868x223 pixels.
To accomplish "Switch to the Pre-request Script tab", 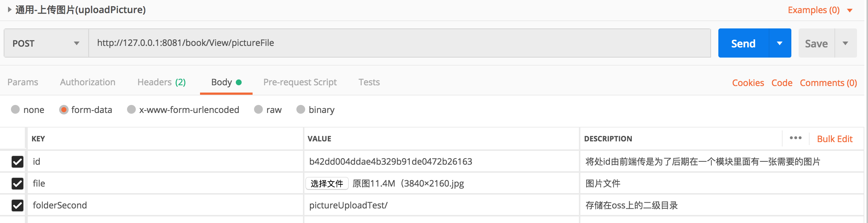I will pyautogui.click(x=300, y=82).
